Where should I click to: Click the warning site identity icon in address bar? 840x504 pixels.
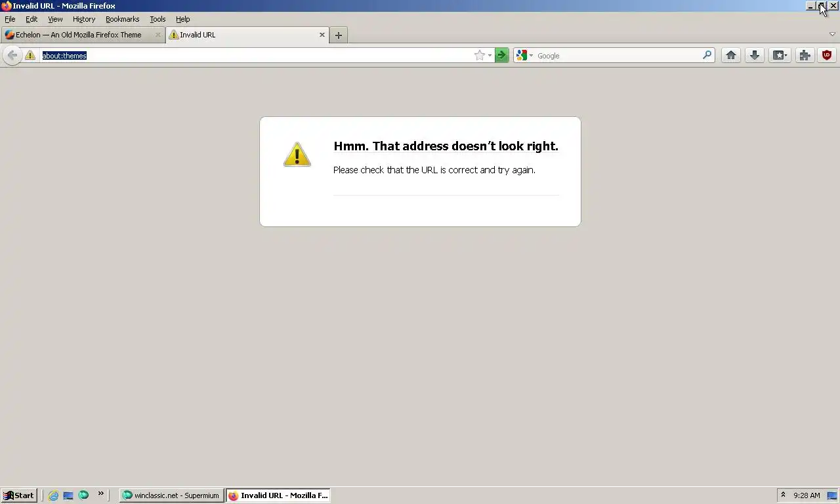(x=30, y=56)
